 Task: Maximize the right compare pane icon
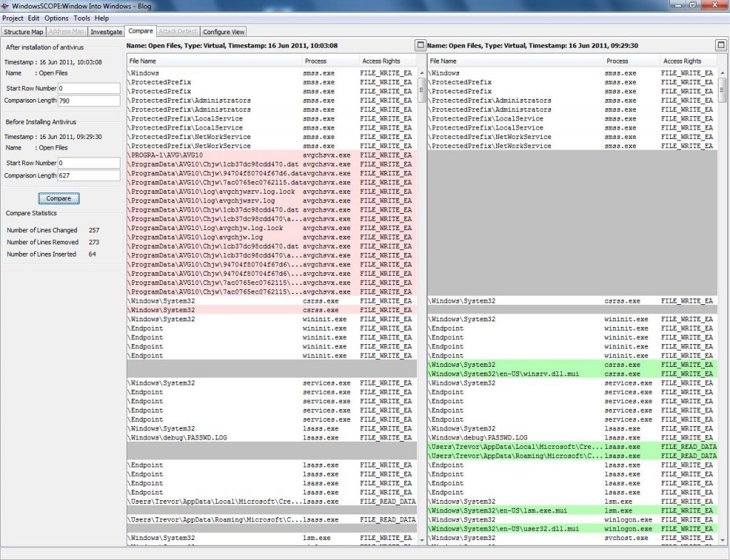coord(721,45)
